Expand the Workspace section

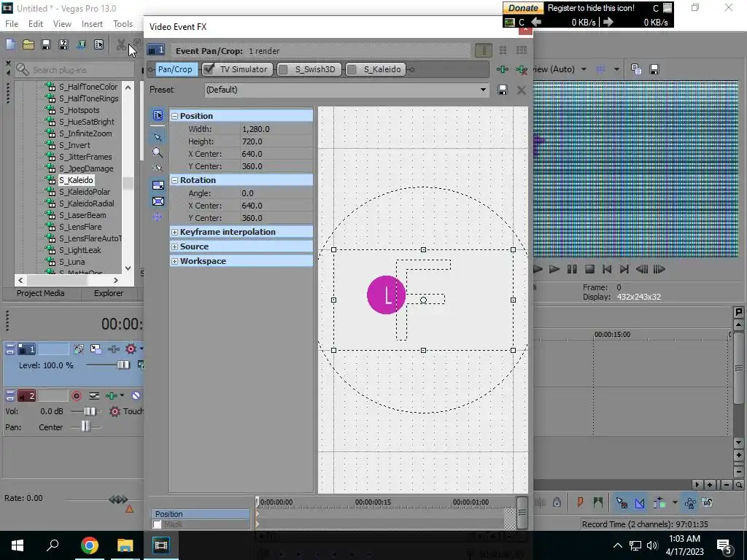point(174,262)
